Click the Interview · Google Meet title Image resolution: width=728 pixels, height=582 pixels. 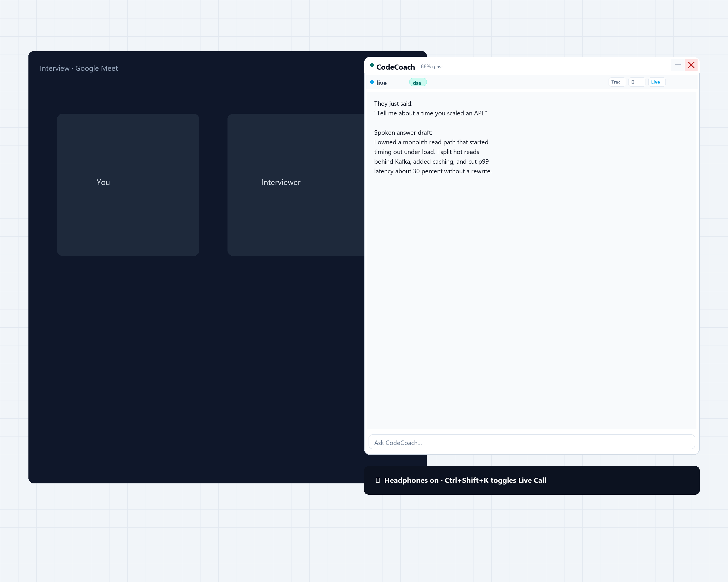tap(79, 68)
